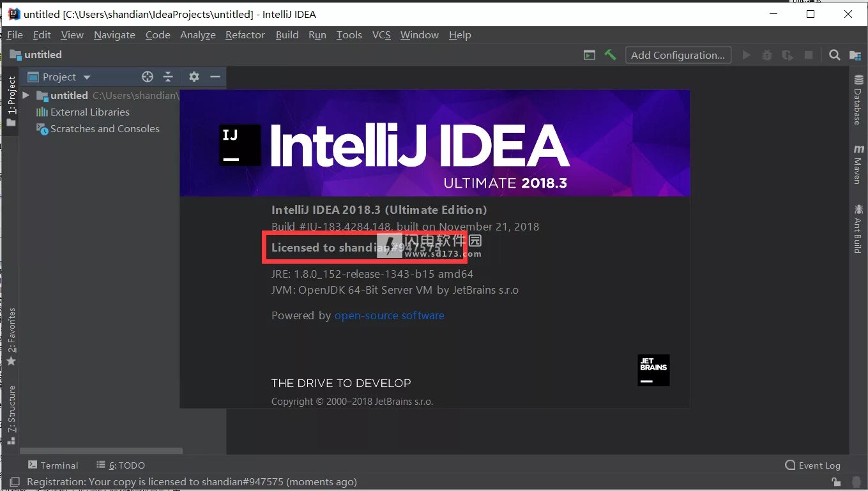
Task: Click the lock icon in the status bar
Action: point(835,482)
